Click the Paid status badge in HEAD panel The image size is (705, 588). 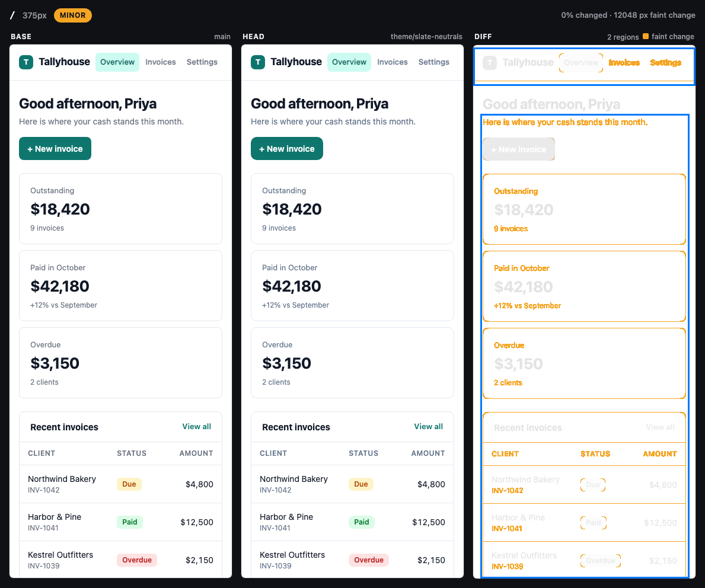362,522
